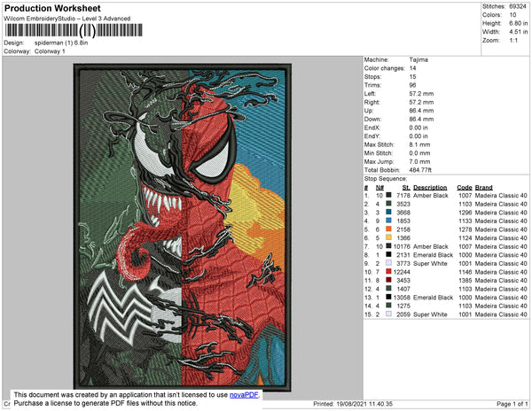Screen dimensions: 532x411
Task: Select the Printed date 19/08/2021 text
Action: pyautogui.click(x=353, y=404)
